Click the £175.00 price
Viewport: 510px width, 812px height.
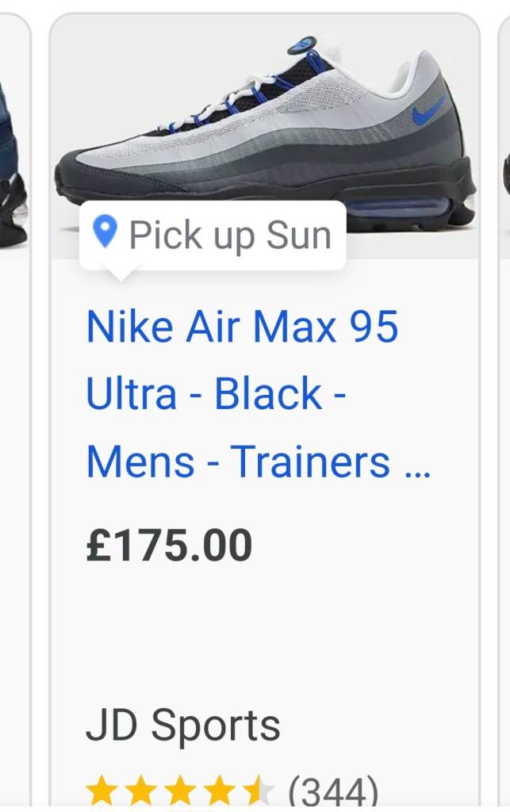pos(169,546)
